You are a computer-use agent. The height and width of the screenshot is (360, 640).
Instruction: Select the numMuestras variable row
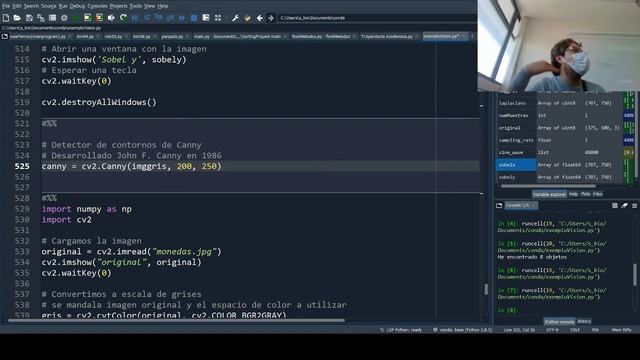[560, 116]
